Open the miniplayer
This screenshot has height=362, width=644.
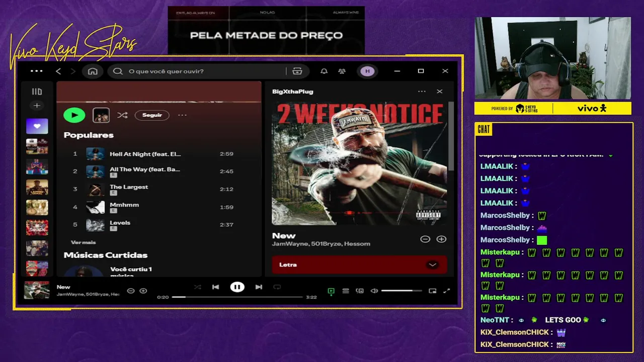(432, 291)
